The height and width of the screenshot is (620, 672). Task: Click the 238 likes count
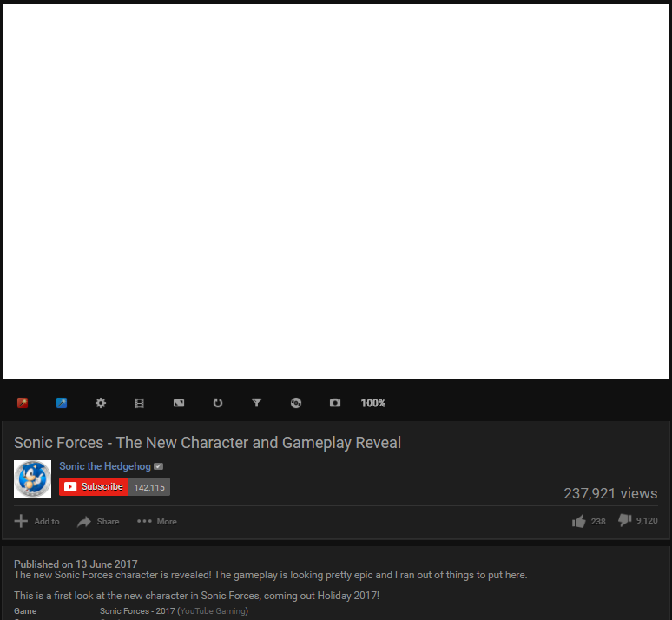[598, 521]
